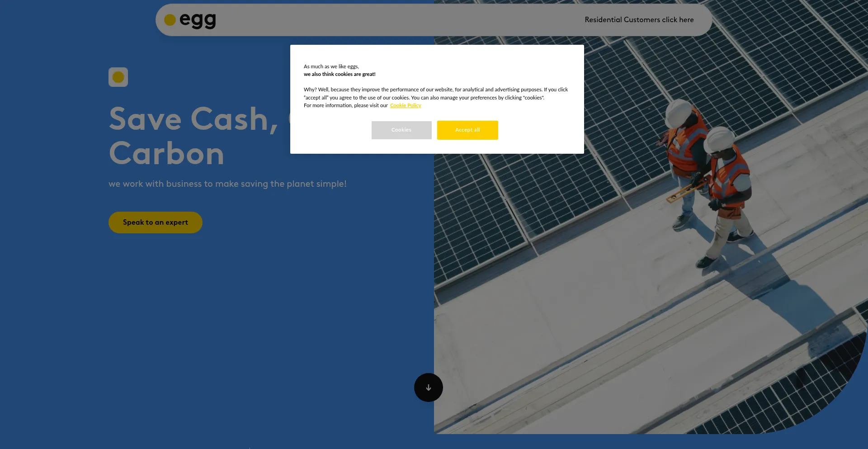Click the tagline about saving the planet
The width and height of the screenshot is (868, 449).
coord(227,184)
